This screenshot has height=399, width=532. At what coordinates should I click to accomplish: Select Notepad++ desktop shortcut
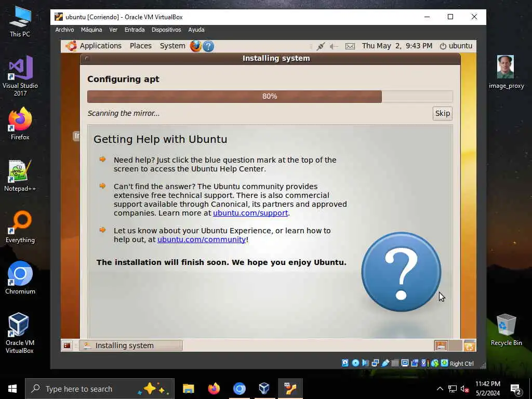[x=20, y=176]
